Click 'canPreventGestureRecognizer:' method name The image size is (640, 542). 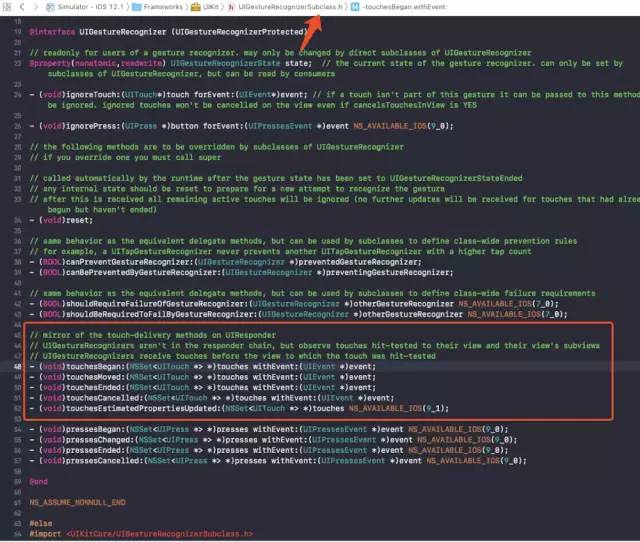(130, 262)
